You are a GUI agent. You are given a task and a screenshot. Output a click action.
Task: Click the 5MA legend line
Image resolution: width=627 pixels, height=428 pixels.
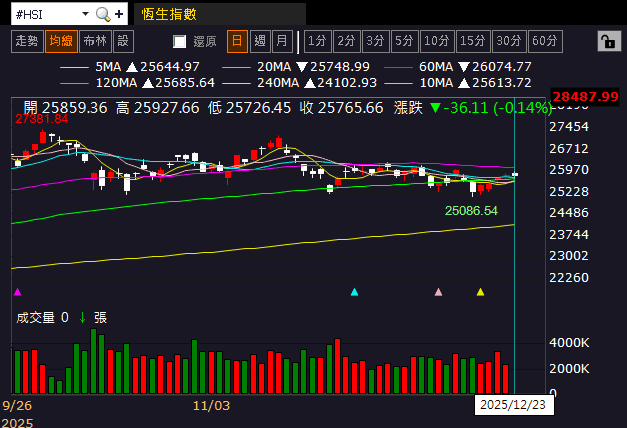tap(74, 67)
